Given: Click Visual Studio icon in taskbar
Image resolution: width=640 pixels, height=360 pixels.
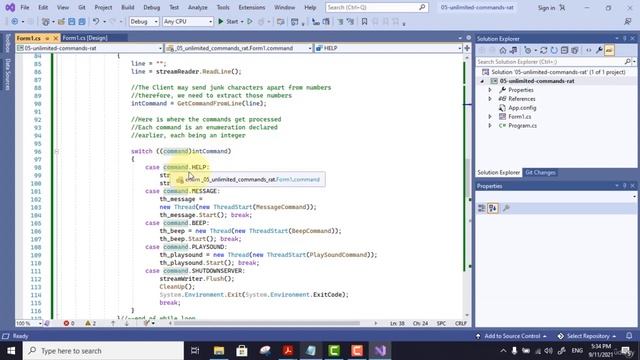Looking at the screenshot, I should (x=380, y=351).
